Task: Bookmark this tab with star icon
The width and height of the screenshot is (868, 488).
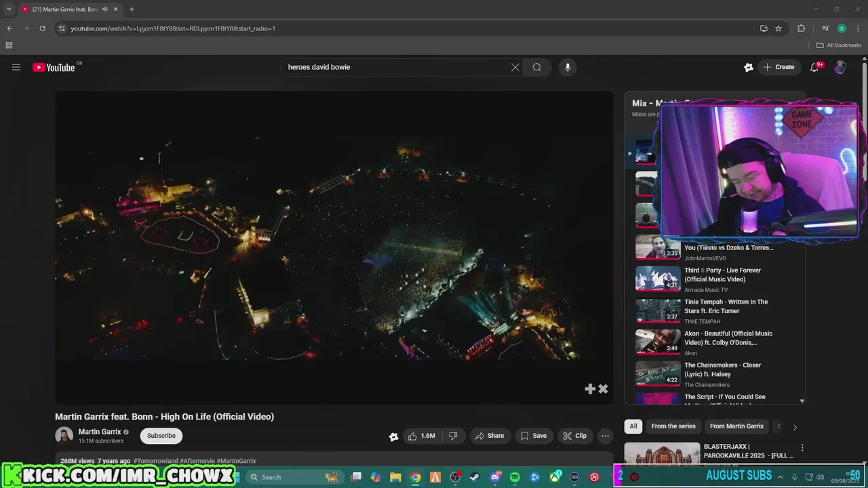Action: coord(778,28)
